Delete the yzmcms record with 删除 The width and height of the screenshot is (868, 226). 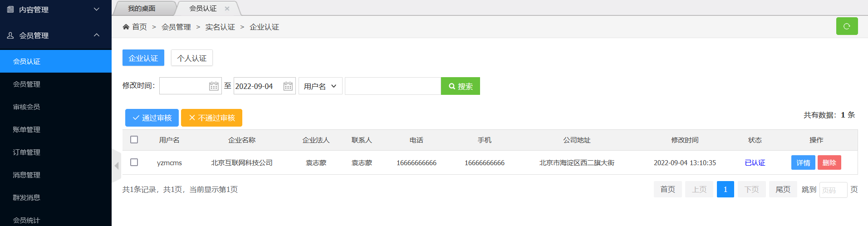coord(829,162)
